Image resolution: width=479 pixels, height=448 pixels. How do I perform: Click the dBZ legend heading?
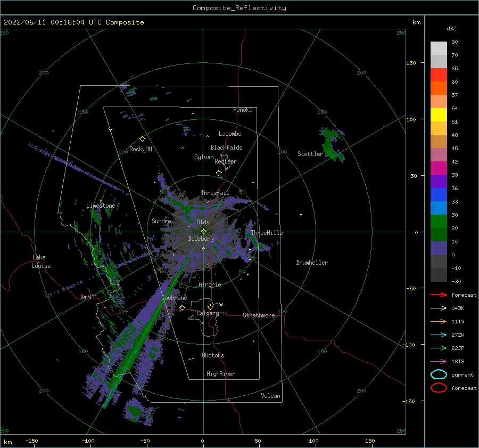point(451,28)
